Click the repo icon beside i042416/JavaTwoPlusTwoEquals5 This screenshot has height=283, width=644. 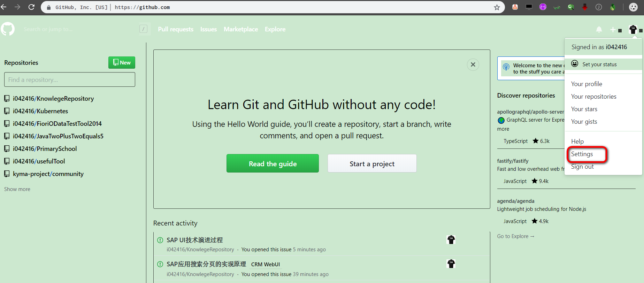click(7, 136)
